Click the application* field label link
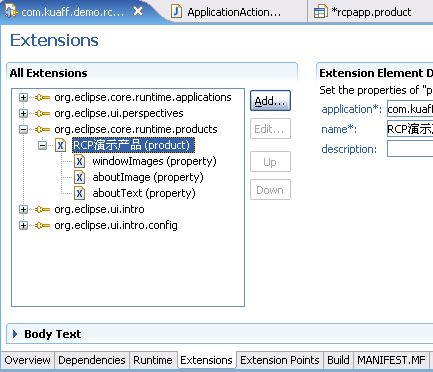433x372 pixels. (351, 109)
